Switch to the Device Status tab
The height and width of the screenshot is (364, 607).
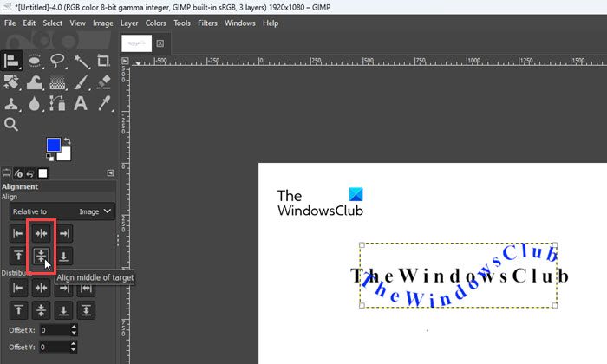18,173
